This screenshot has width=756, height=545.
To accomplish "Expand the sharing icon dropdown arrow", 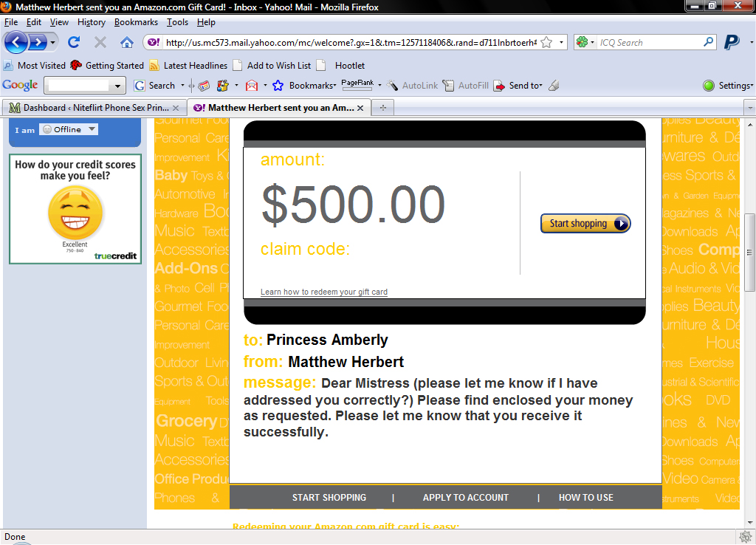I will [x=236, y=86].
